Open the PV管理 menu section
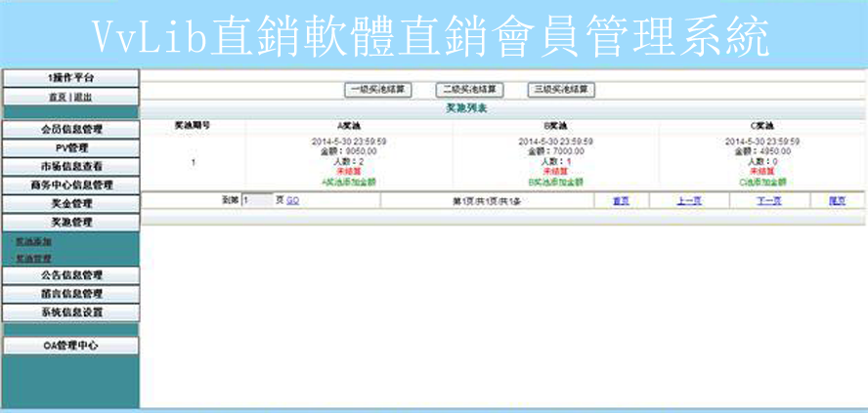The image size is (868, 413). point(70,148)
